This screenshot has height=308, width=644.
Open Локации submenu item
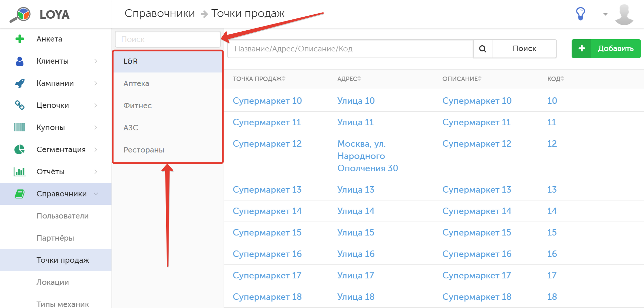[56, 282]
